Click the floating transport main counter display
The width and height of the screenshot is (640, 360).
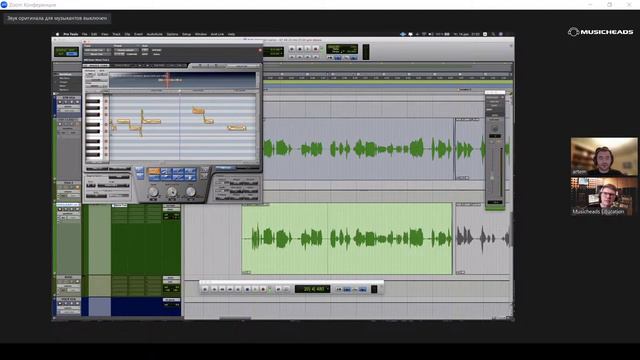pyautogui.click(x=312, y=289)
